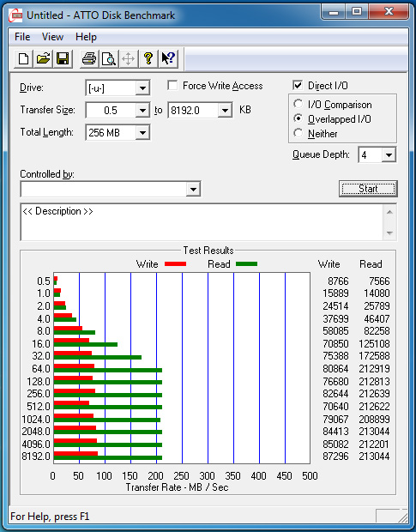
Task: Open the View menu
Action: tap(52, 37)
